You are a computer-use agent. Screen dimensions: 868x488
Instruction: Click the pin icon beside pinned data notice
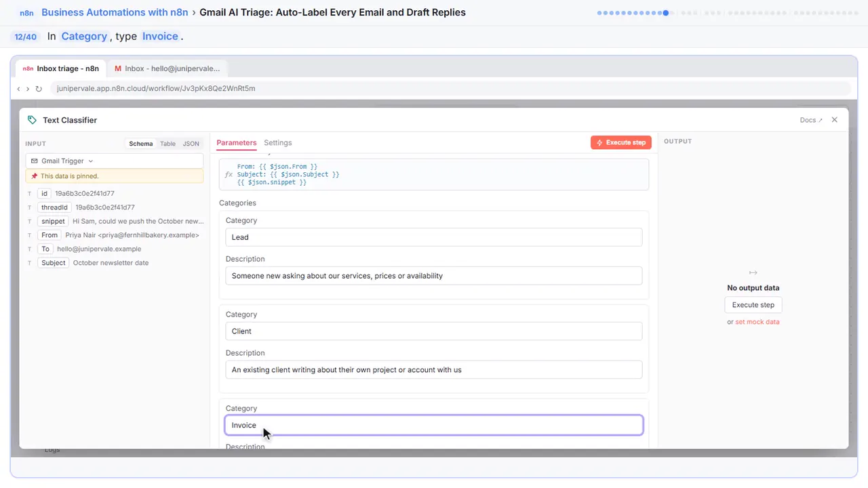click(34, 176)
